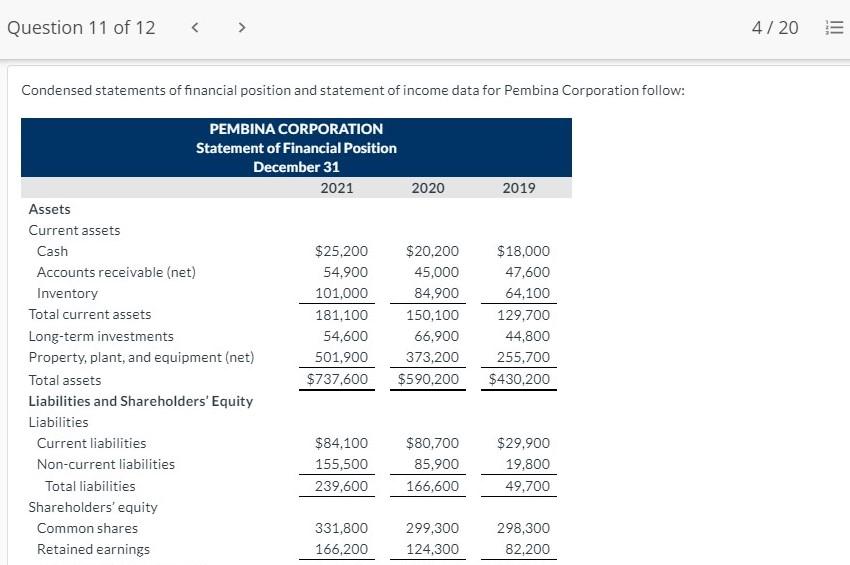Screen dimensions: 850x565
Task: Click the 2020 Inventory value 84,900
Action: [436, 293]
